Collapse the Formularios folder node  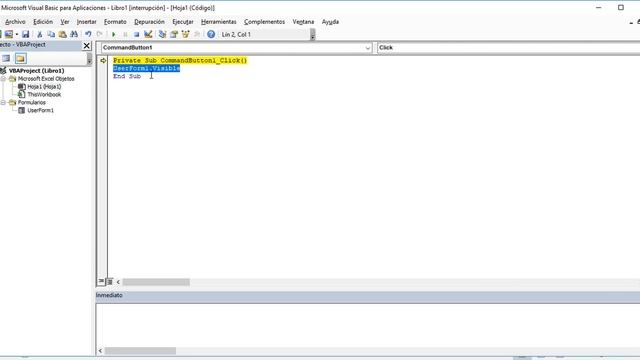(x=3, y=102)
